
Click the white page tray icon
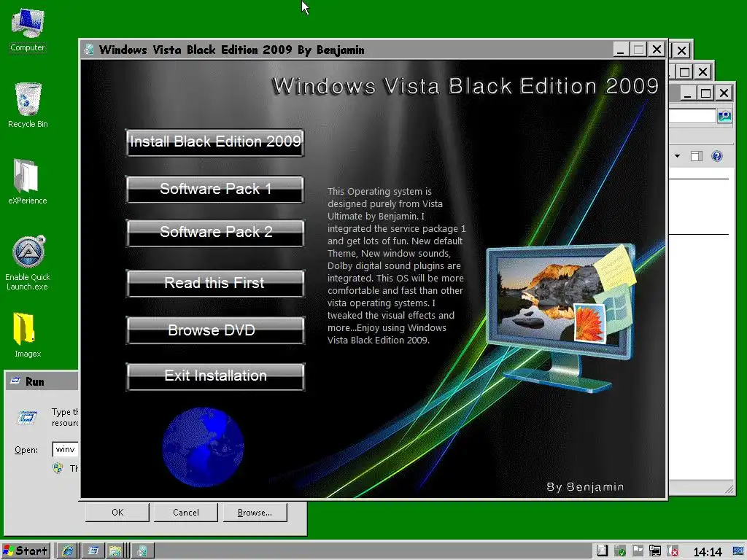[602, 551]
